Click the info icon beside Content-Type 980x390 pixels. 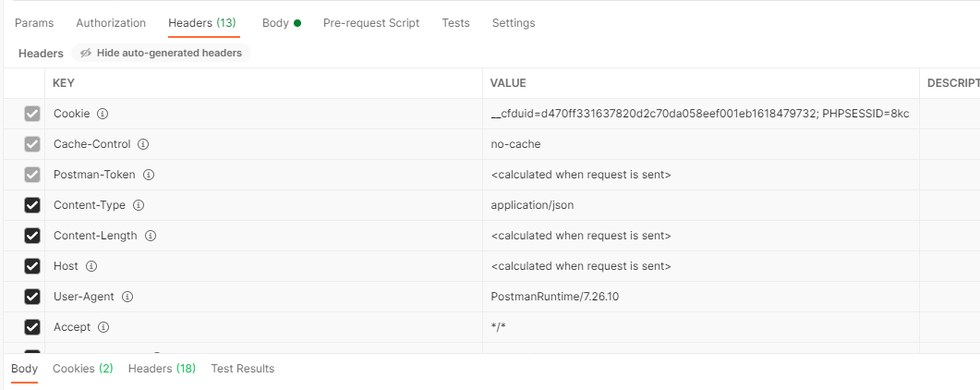[139, 205]
